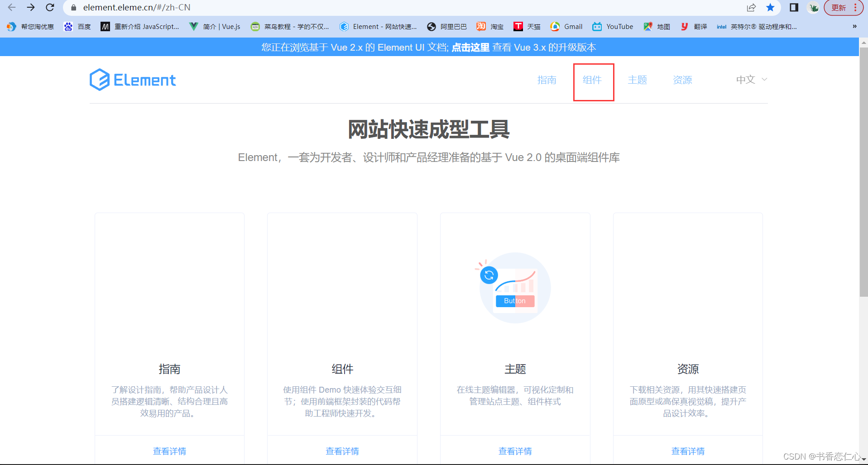The image size is (868, 465).
Task: Open the browser side panel icon
Action: pyautogui.click(x=794, y=7)
